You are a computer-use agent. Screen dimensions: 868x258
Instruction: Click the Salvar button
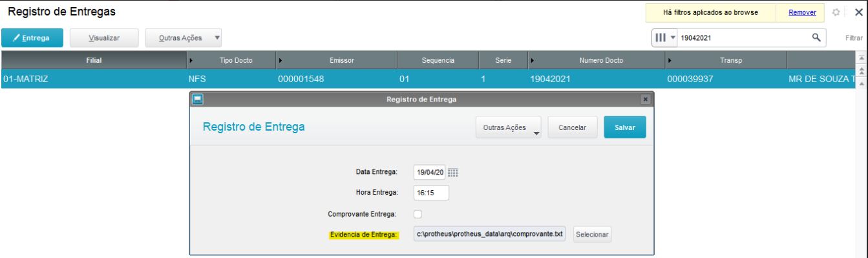click(625, 128)
